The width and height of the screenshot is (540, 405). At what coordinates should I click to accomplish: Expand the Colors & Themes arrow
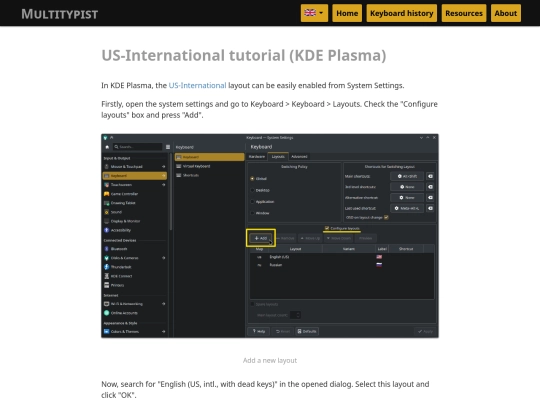pos(164,332)
